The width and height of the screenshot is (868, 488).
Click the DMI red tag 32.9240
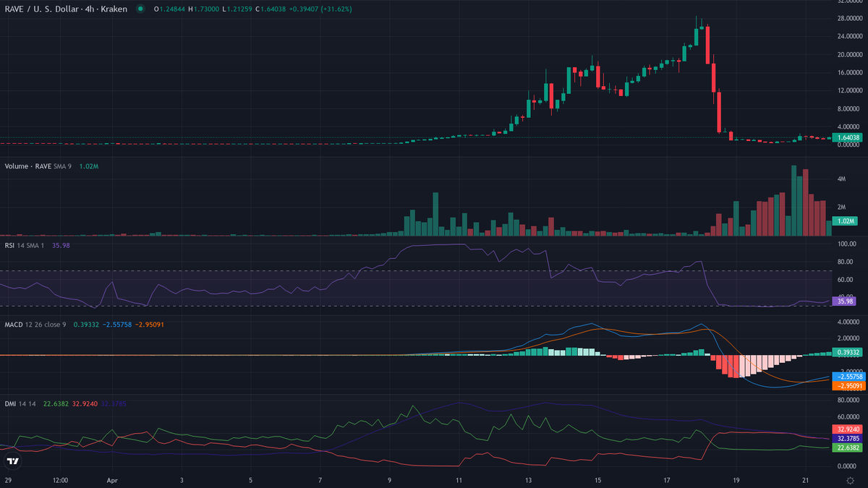[846, 429]
